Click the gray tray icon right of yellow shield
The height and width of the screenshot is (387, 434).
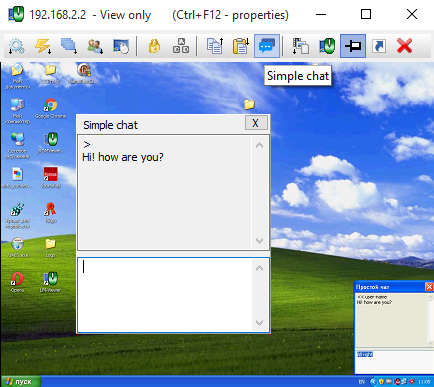(x=389, y=382)
